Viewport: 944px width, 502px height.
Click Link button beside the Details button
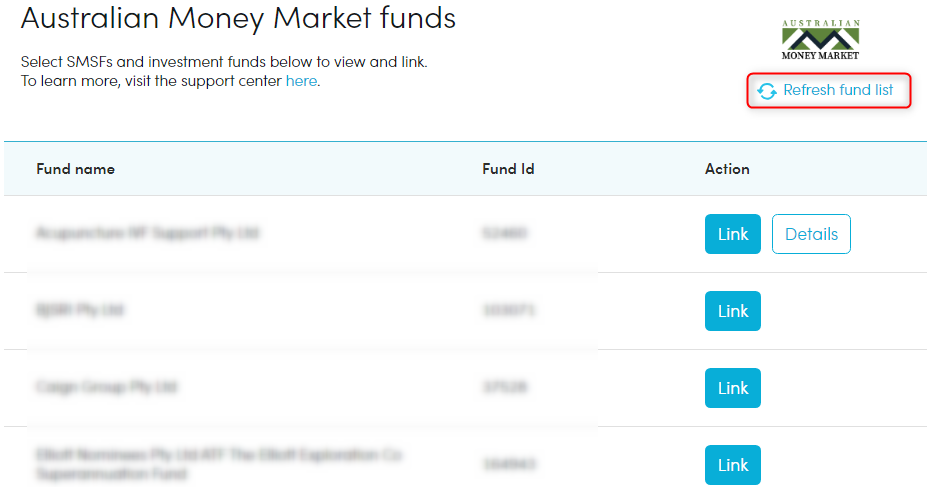tap(733, 234)
